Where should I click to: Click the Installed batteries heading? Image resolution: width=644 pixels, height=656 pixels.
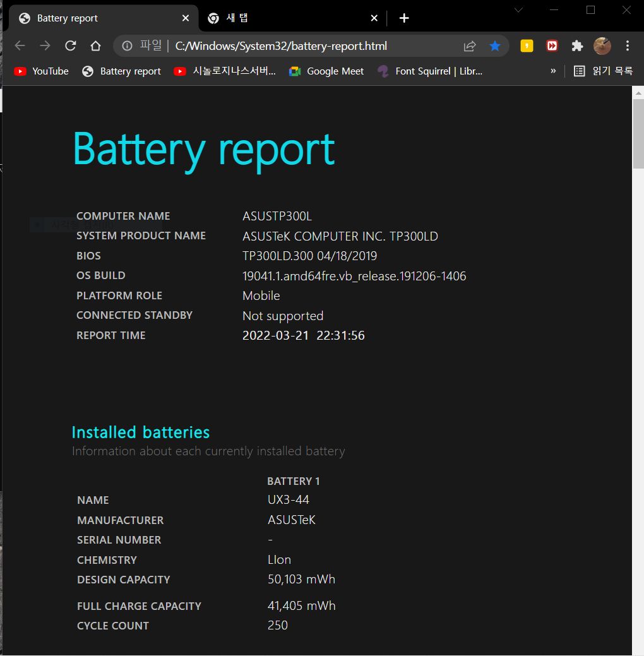click(x=141, y=432)
